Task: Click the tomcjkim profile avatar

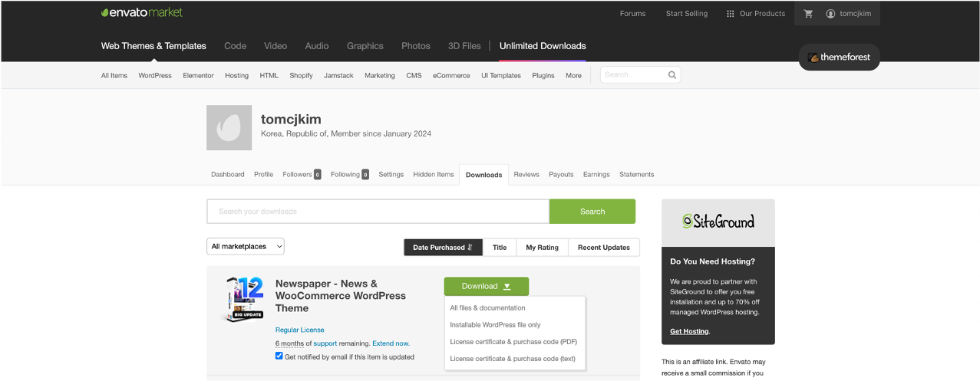Action: coord(229,127)
